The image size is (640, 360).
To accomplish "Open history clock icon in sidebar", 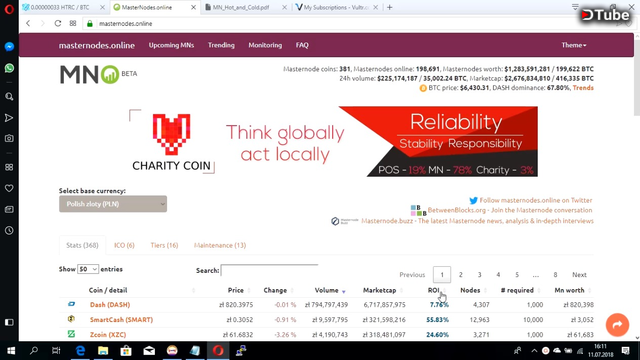I will click(x=9, y=231).
